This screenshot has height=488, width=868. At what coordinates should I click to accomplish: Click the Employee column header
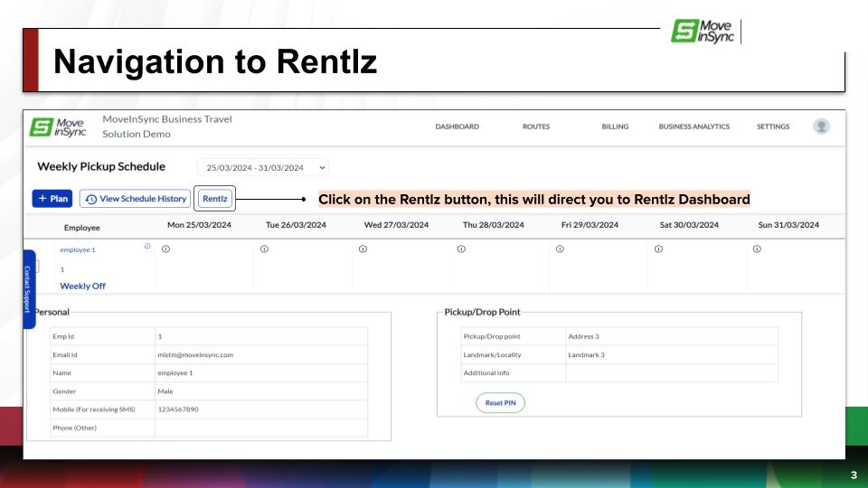coord(82,228)
